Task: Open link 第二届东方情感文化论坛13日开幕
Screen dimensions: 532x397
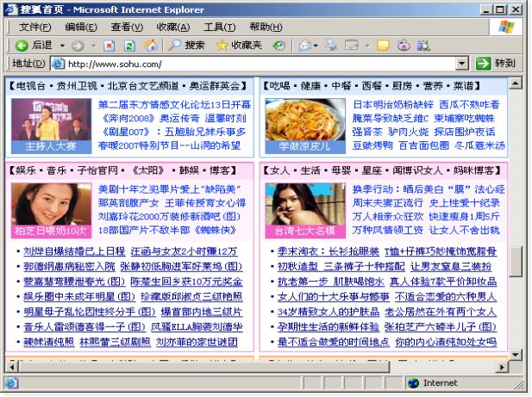Action: (x=174, y=105)
